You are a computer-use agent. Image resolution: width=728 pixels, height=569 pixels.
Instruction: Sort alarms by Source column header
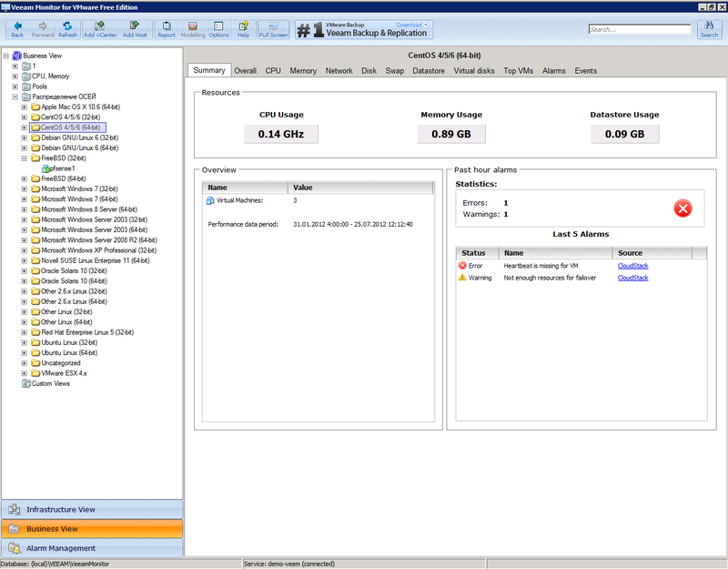tap(652, 253)
